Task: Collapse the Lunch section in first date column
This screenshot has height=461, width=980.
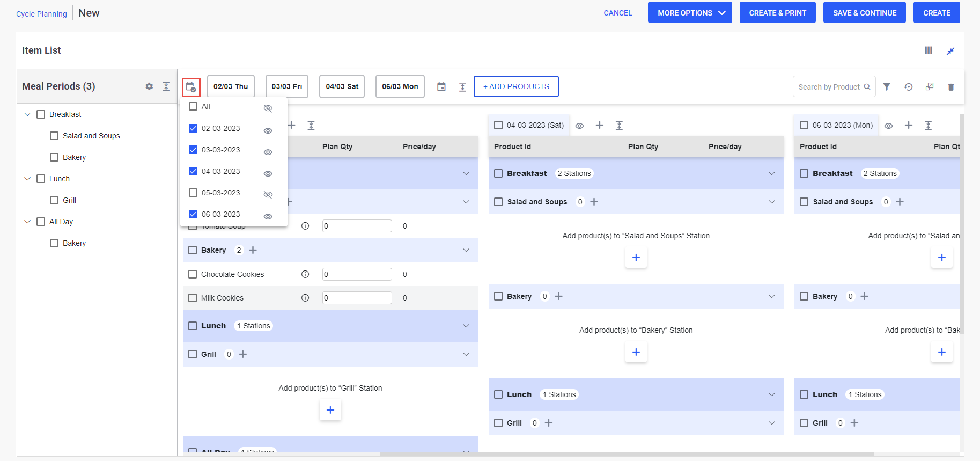Action: tap(466, 326)
